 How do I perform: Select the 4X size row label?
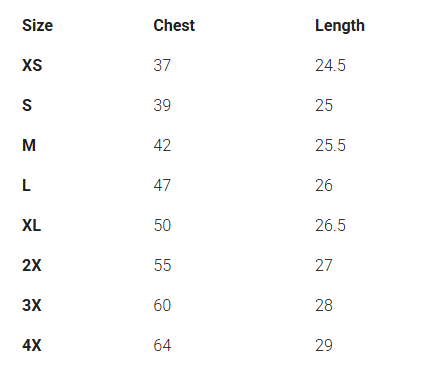(x=32, y=345)
